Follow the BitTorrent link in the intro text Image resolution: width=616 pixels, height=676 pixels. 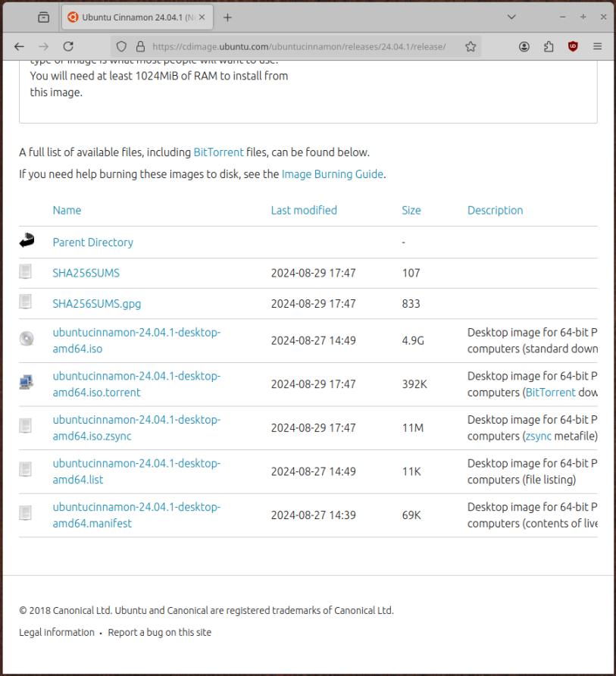[x=218, y=152]
